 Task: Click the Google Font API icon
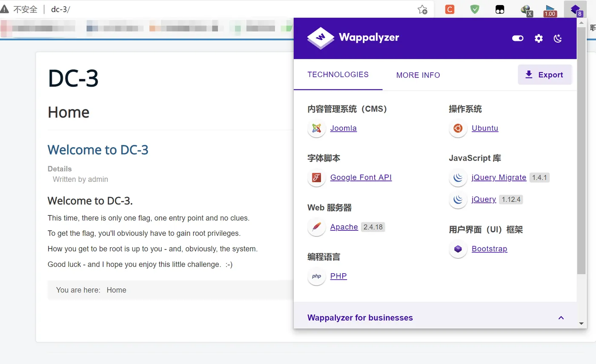(x=316, y=178)
